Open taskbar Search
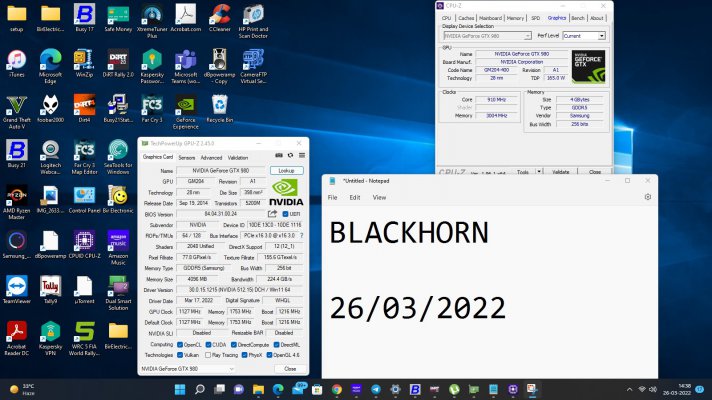This screenshot has width=712, height=400. (x=200, y=389)
